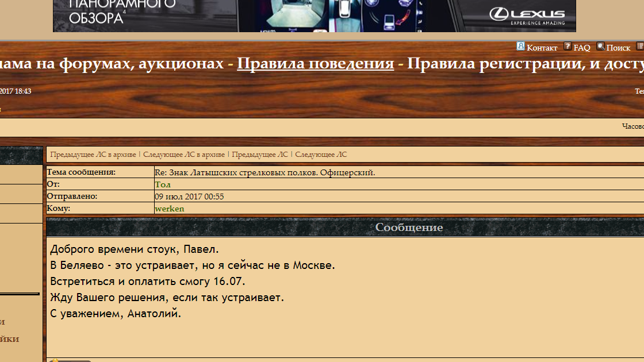The image size is (644, 362).
Task: Click the sent date 09 июл 2017 00:55
Action: tap(189, 197)
